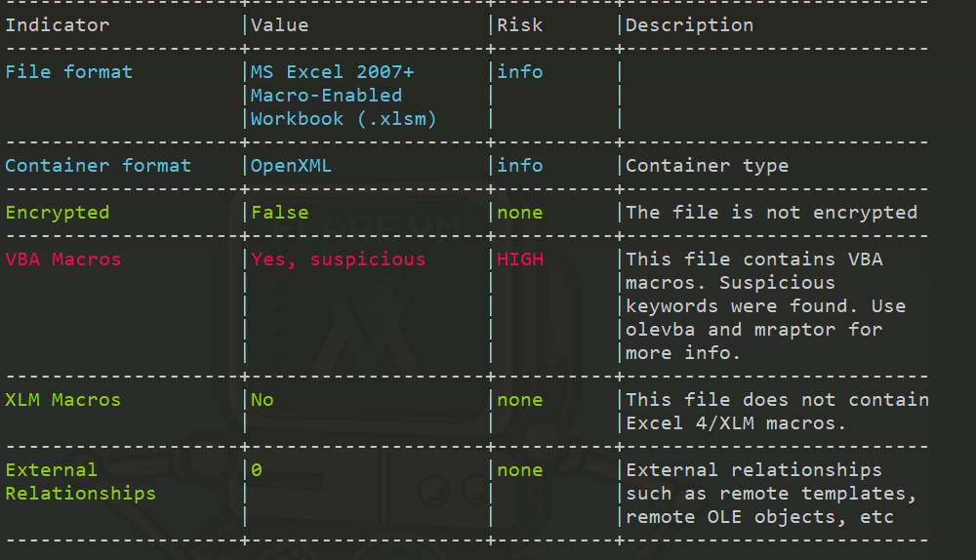Select the green 'Encrypted' indicator

tap(57, 213)
